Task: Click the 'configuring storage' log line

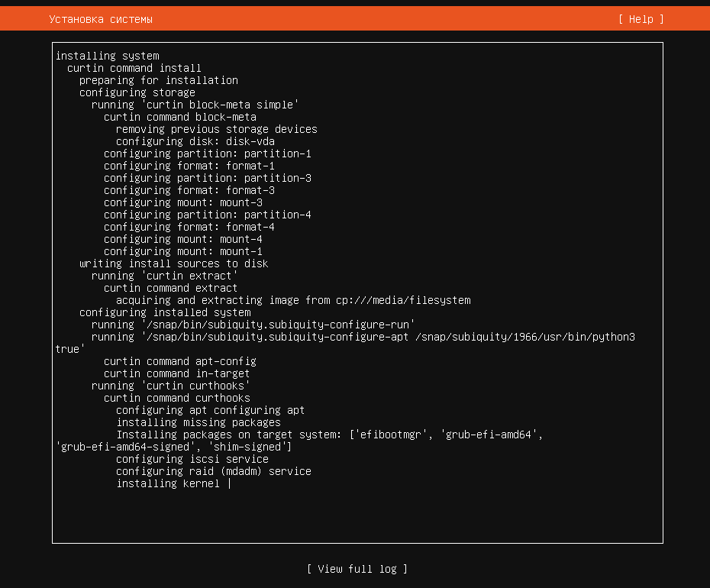Action: 137,92
